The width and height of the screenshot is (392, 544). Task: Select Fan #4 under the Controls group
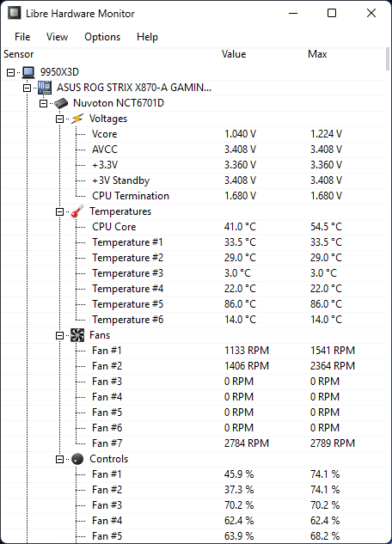click(x=193, y=521)
